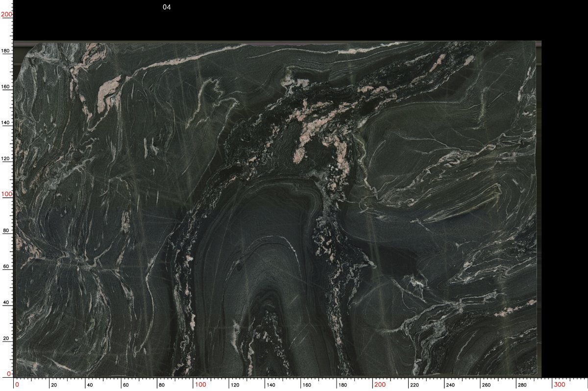The image size is (588, 391).
Task: Click "180" on the vertical ruler
Action: 6,51
